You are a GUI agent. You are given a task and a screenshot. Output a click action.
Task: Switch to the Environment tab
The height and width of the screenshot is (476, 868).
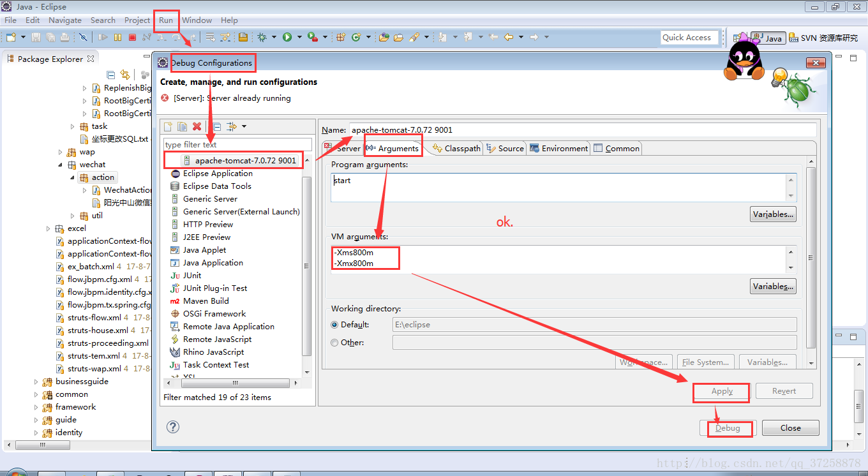(x=558, y=148)
